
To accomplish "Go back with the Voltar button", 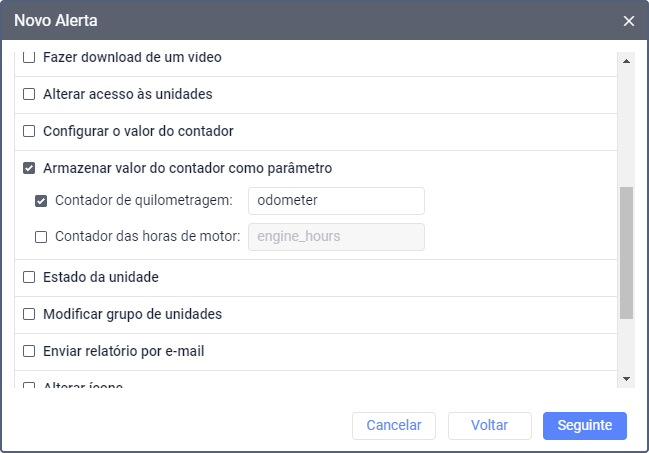I will pyautogui.click(x=489, y=425).
